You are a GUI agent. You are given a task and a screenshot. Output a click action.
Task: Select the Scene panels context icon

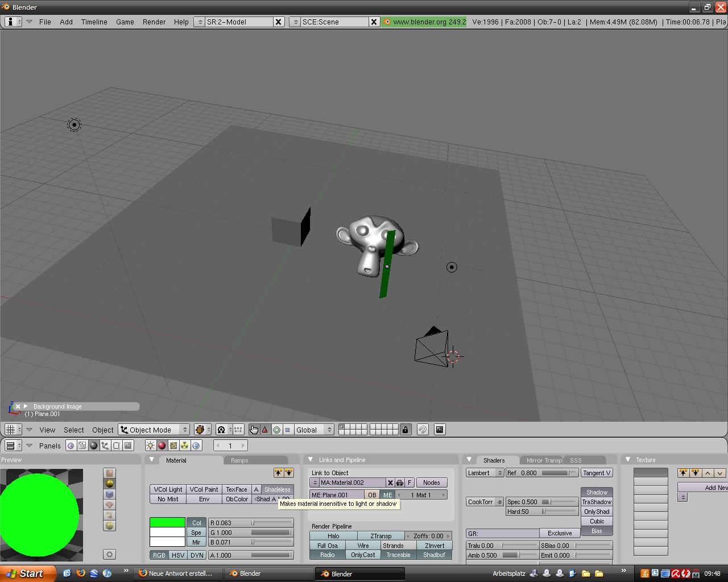coord(128,446)
